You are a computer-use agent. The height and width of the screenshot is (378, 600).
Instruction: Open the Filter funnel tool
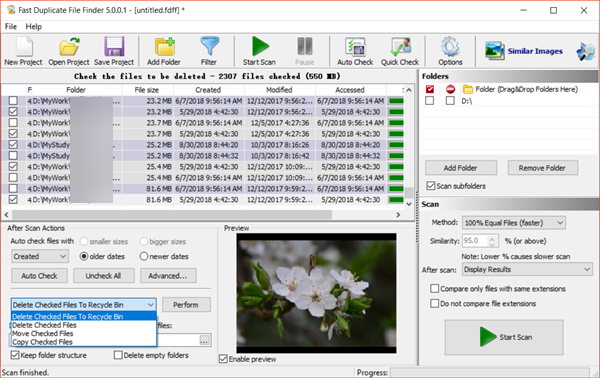coord(209,51)
